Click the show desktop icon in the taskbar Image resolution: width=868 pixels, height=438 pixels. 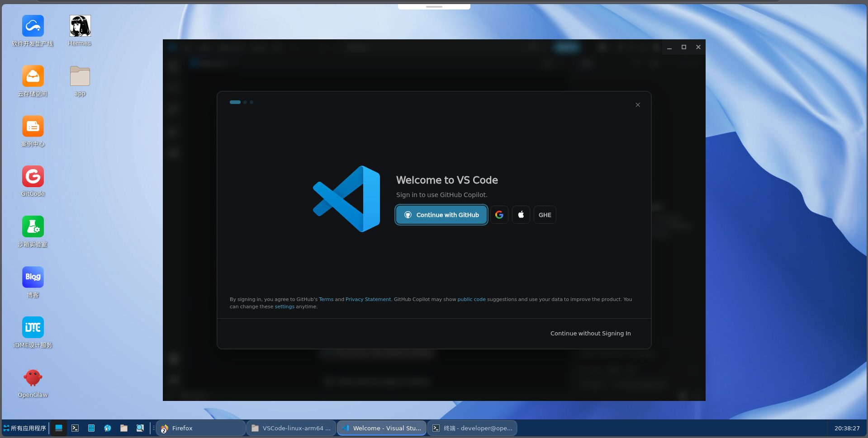click(59, 428)
